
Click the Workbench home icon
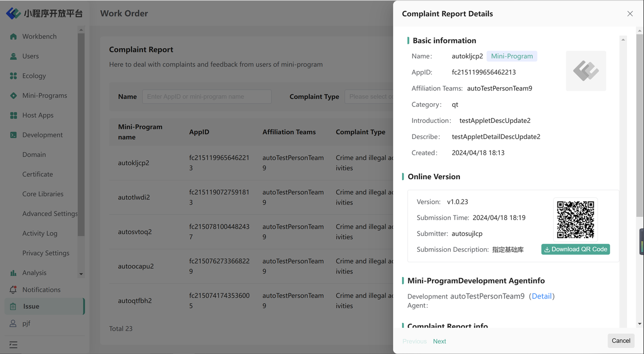pyautogui.click(x=14, y=37)
